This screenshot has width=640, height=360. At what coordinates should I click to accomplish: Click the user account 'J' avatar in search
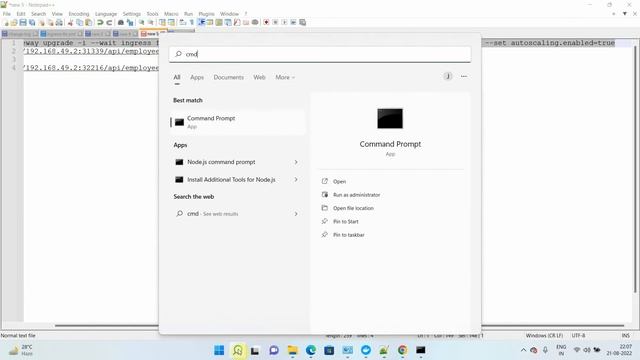(x=448, y=76)
